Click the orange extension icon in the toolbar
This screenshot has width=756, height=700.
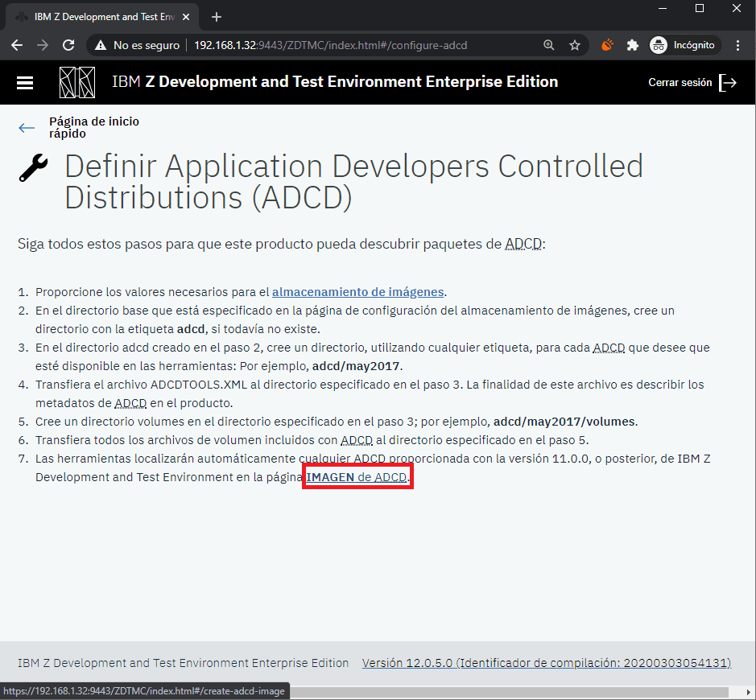pos(608,46)
